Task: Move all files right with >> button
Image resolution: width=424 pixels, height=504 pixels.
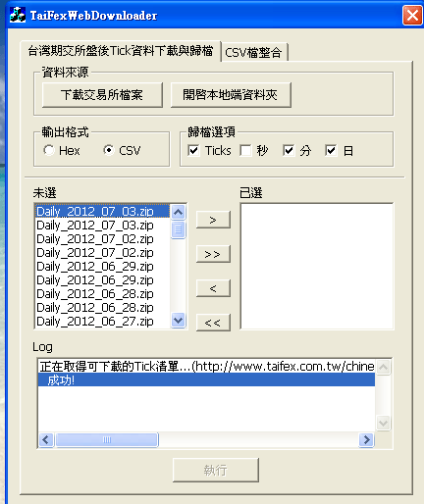Action: point(213,254)
